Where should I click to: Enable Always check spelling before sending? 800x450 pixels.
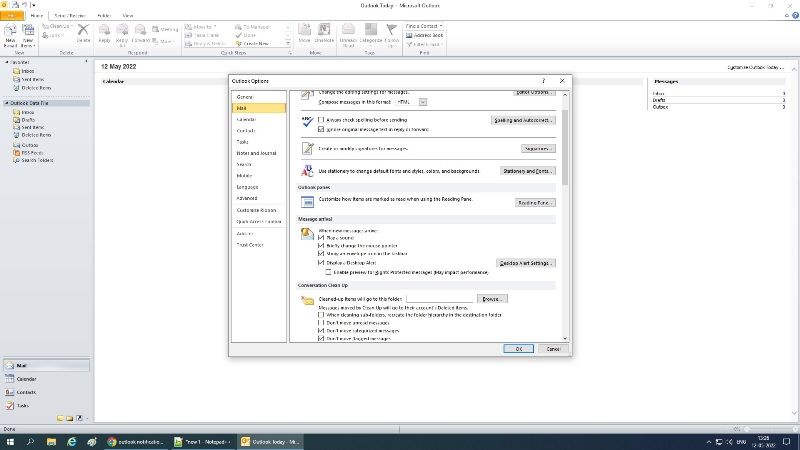321,120
